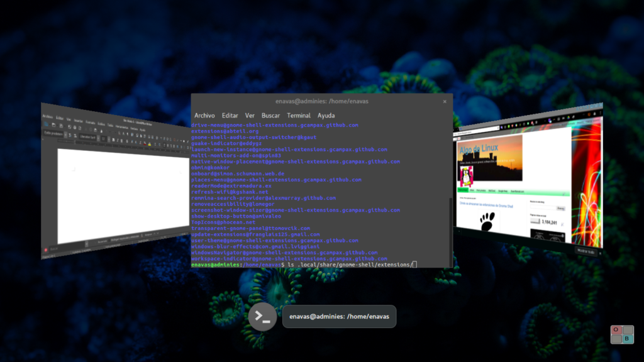
Task: Click the yellow highlight color swatch in Writer
Action: [x=150, y=145]
